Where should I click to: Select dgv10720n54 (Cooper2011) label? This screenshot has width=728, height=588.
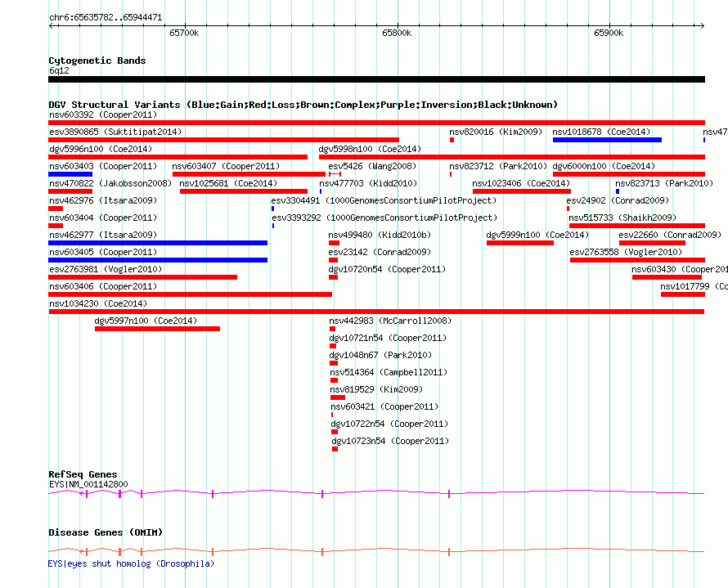click(x=387, y=269)
